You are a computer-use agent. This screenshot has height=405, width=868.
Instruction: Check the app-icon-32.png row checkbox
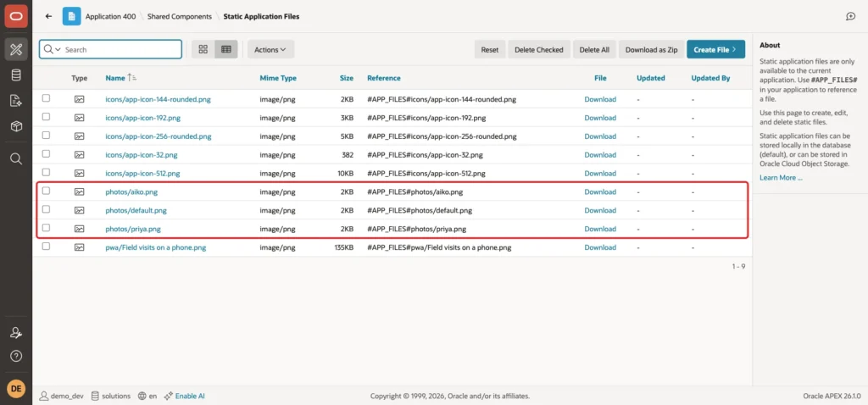pyautogui.click(x=46, y=154)
